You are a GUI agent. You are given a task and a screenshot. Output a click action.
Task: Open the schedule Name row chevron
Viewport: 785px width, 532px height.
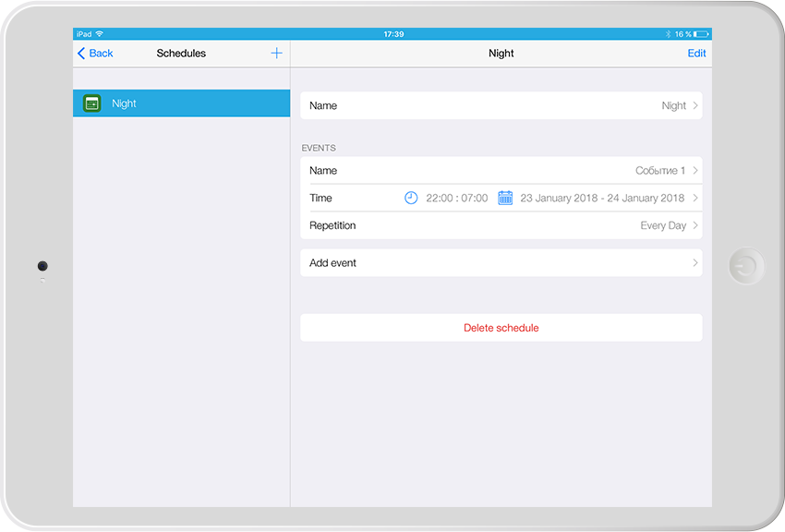[x=695, y=106]
